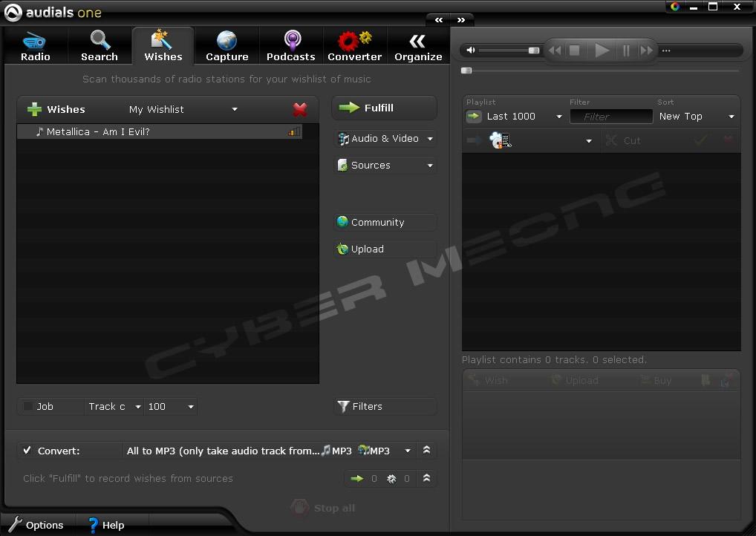The height and width of the screenshot is (536, 756).
Task: Open the Capture tab
Action: (227, 46)
